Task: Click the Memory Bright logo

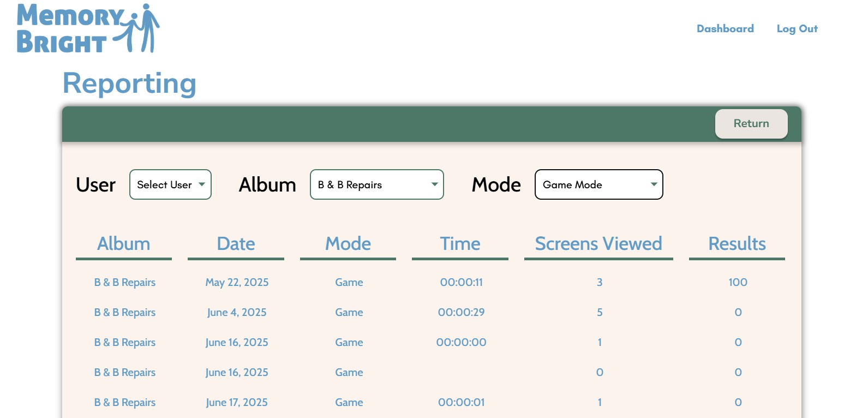Action: click(x=88, y=29)
